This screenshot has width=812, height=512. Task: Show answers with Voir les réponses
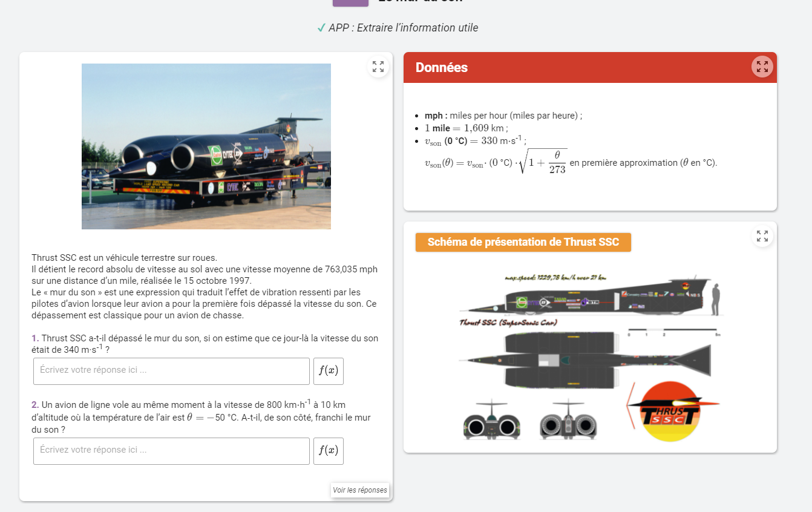pyautogui.click(x=359, y=490)
